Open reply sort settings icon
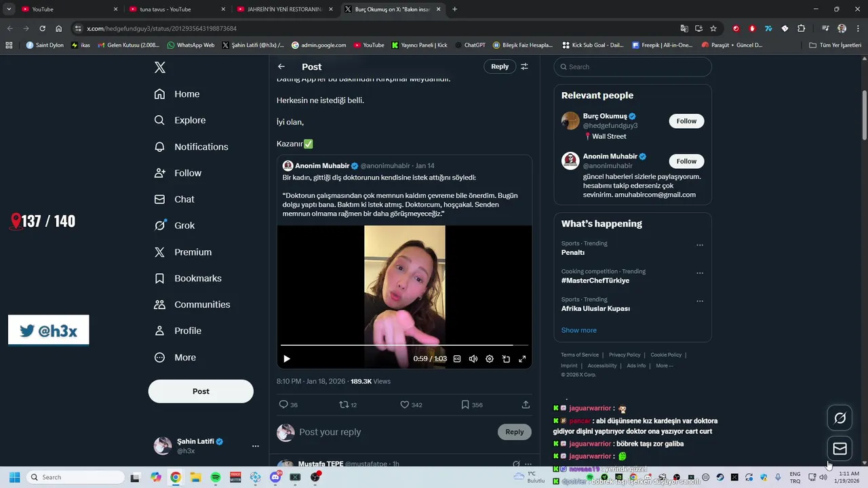This screenshot has height=488, width=868. 524,66
